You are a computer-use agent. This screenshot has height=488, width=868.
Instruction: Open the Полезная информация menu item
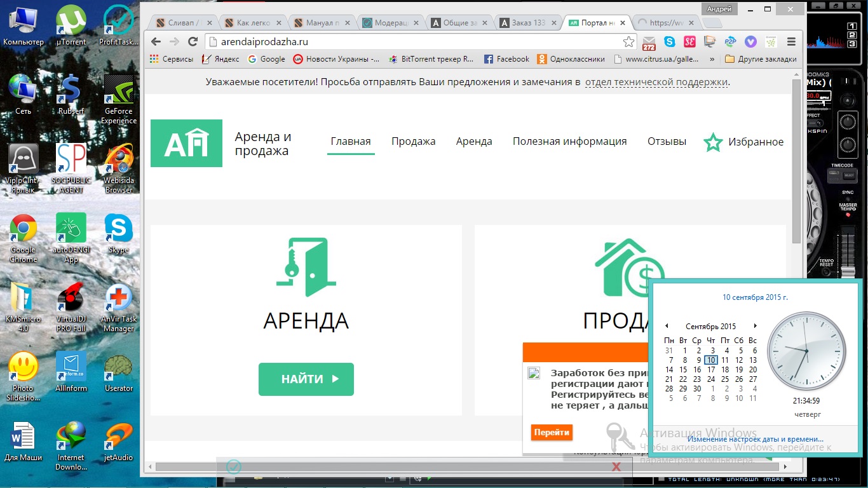point(570,142)
